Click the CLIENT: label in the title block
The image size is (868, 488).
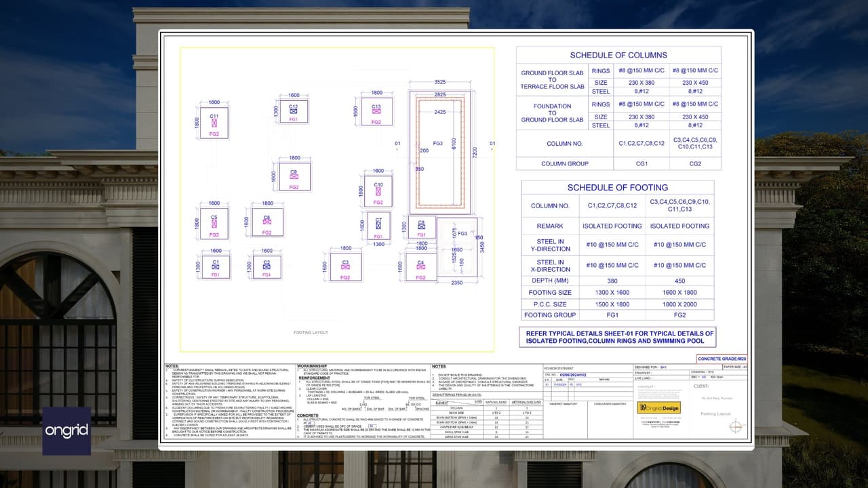tap(701, 386)
